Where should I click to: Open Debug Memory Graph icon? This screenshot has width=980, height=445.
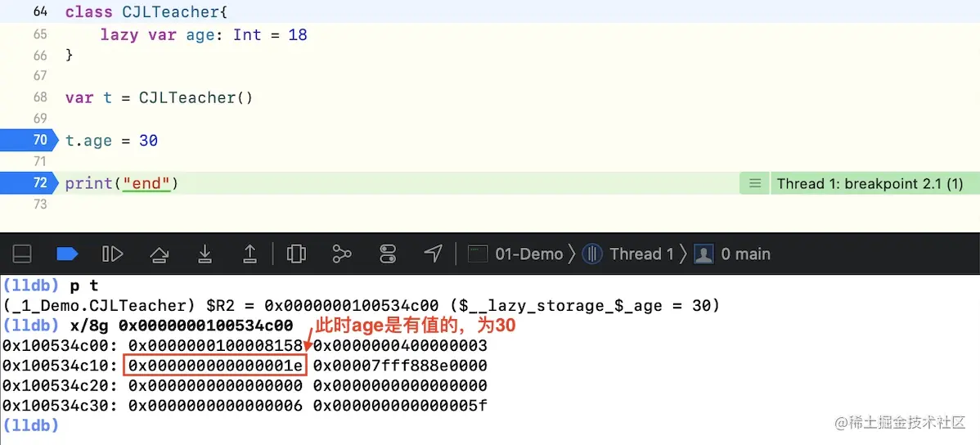[x=342, y=254]
